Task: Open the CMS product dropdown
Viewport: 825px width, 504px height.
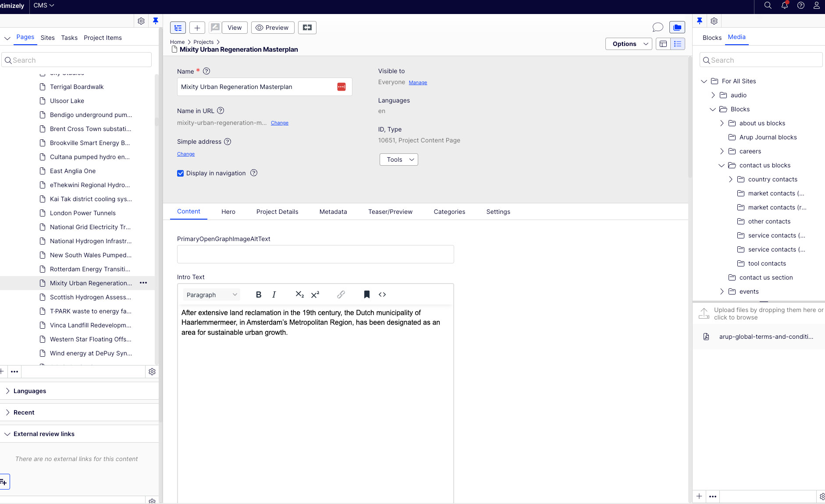Action: coord(44,6)
